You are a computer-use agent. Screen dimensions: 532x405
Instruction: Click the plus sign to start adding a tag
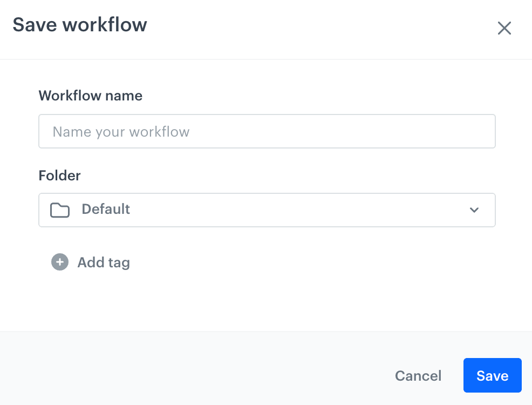[x=59, y=262]
